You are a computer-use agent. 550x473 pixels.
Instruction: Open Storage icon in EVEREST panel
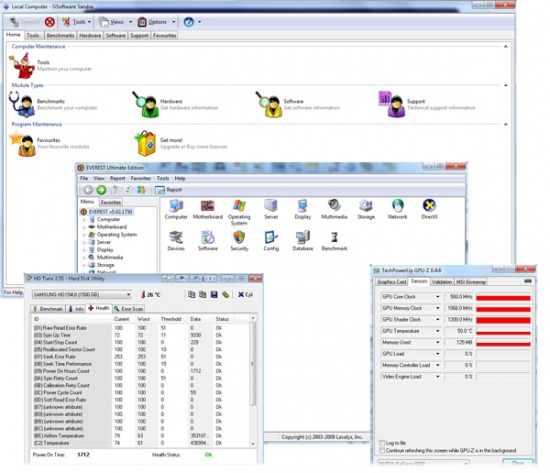tap(366, 206)
